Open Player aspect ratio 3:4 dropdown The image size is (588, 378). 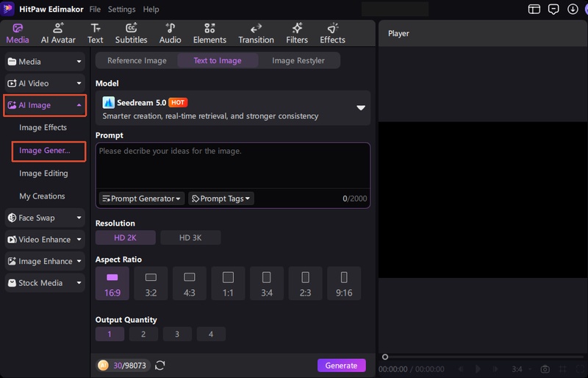click(522, 369)
